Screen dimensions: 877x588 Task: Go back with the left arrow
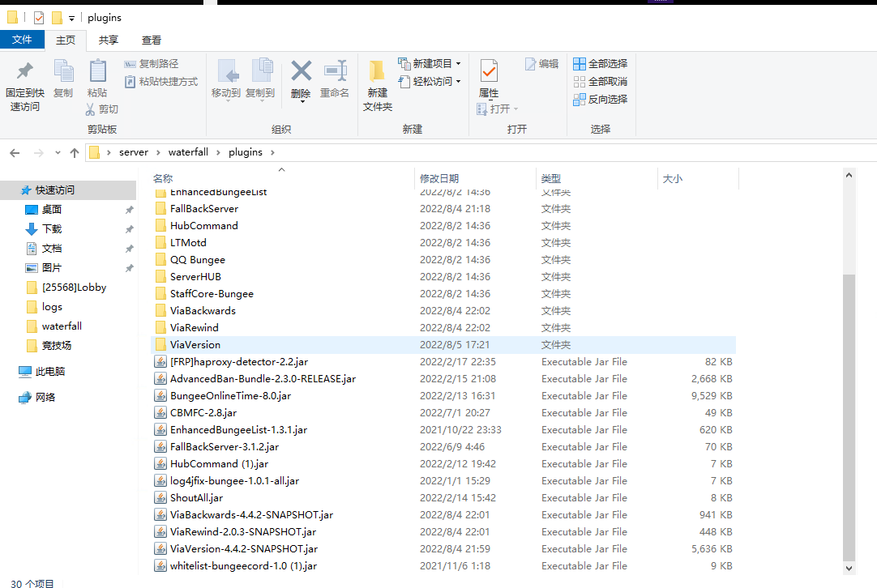click(x=15, y=152)
